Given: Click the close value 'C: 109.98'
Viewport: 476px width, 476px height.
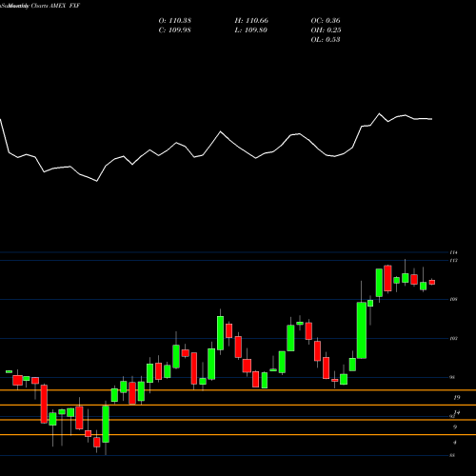Looking at the screenshot, I should [175, 30].
